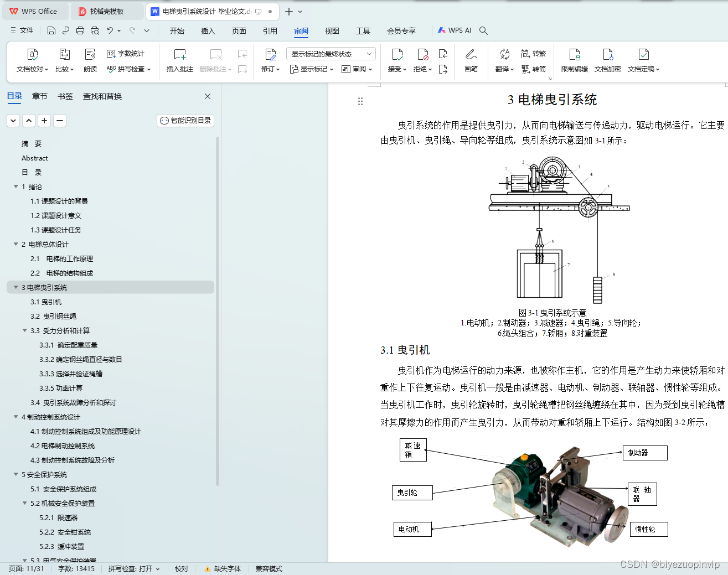Click the navigation pane vertical scrollbar
The image size is (728, 575).
coord(218,310)
